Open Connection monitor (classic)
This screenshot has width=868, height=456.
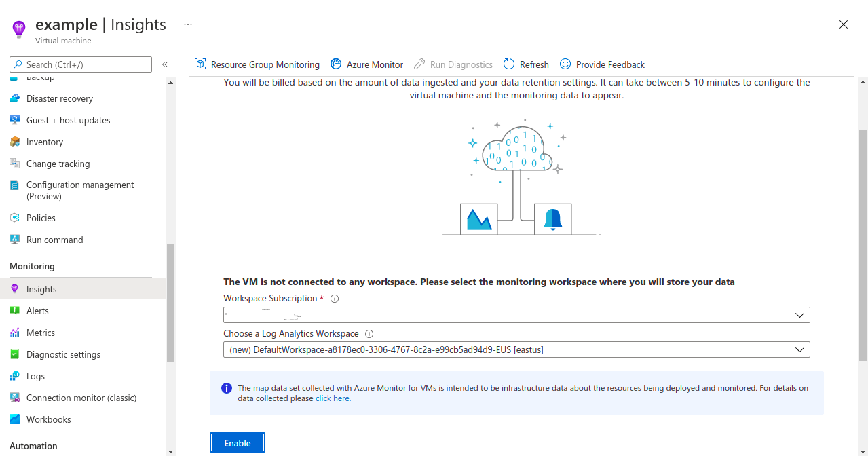[83, 398]
